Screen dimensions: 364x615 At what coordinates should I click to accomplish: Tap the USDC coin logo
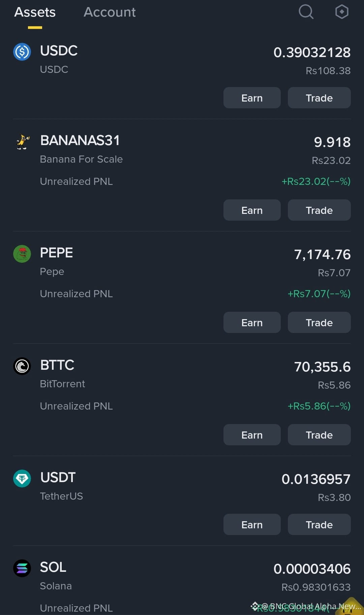pos(22,52)
